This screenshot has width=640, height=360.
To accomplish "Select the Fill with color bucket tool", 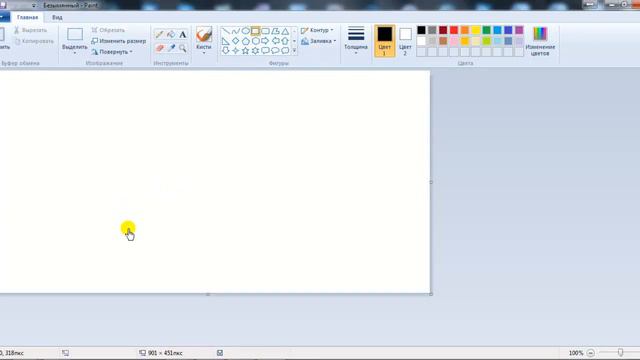I will tap(171, 35).
